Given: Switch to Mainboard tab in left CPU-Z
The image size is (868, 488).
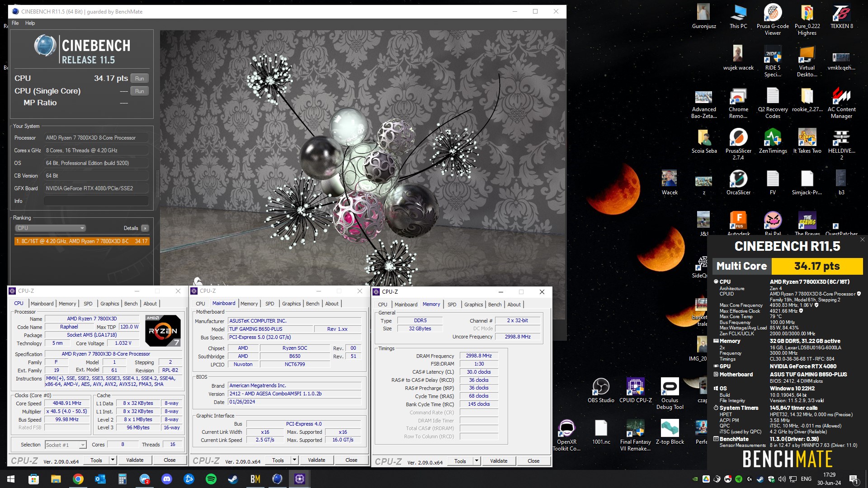Looking at the screenshot, I should [42, 304].
